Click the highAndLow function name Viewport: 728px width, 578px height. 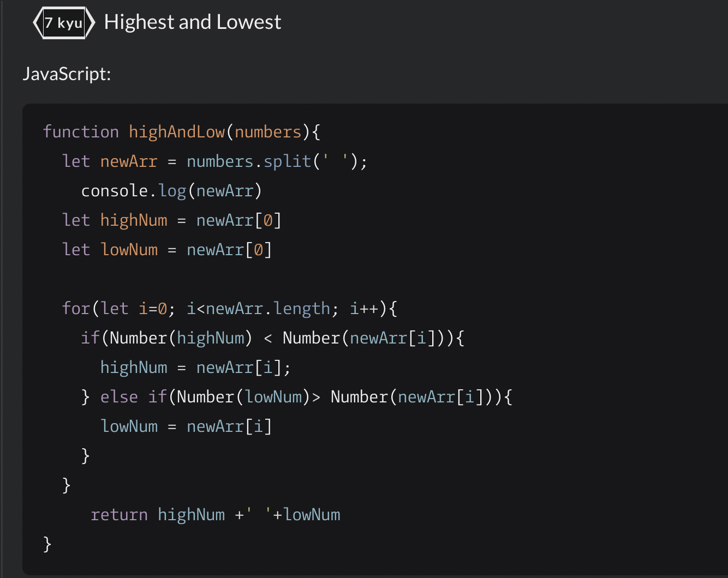[177, 131]
